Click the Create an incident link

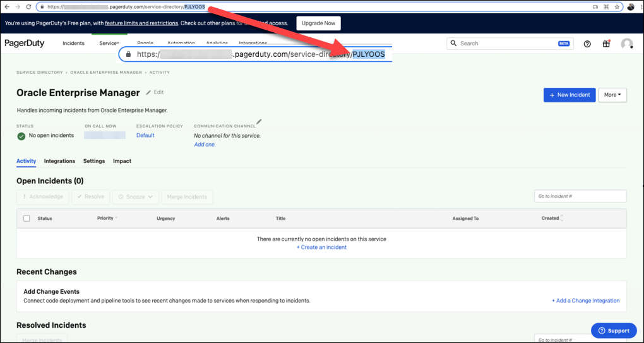tap(321, 247)
